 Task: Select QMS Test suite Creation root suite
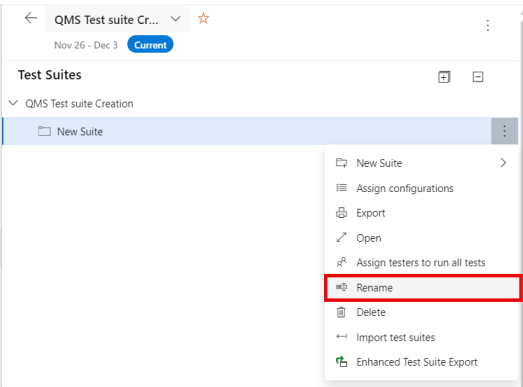tap(79, 103)
